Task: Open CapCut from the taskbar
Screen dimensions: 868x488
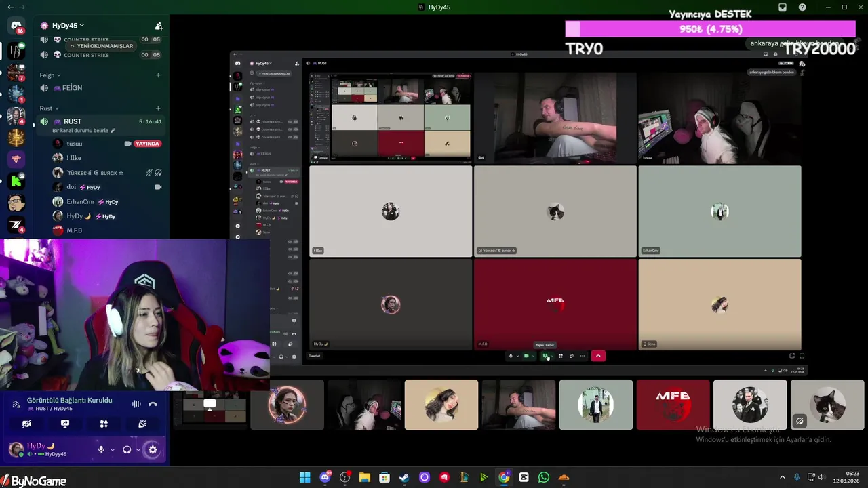Action: 524,478
